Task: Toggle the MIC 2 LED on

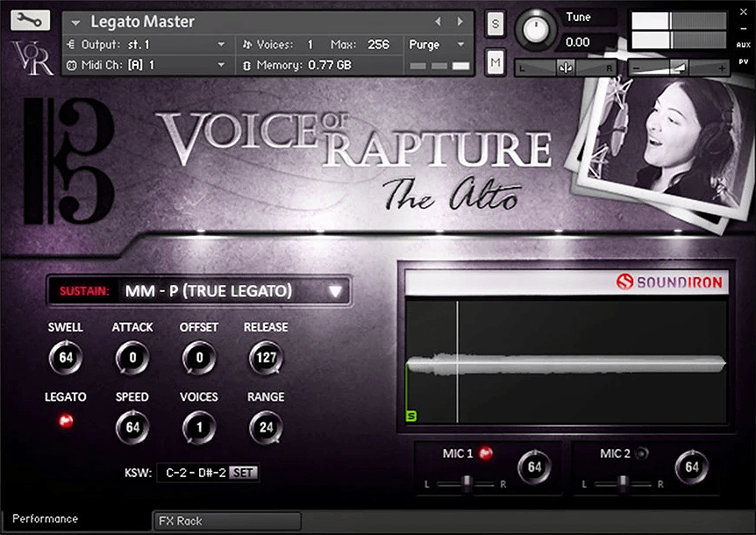Action: (642, 453)
